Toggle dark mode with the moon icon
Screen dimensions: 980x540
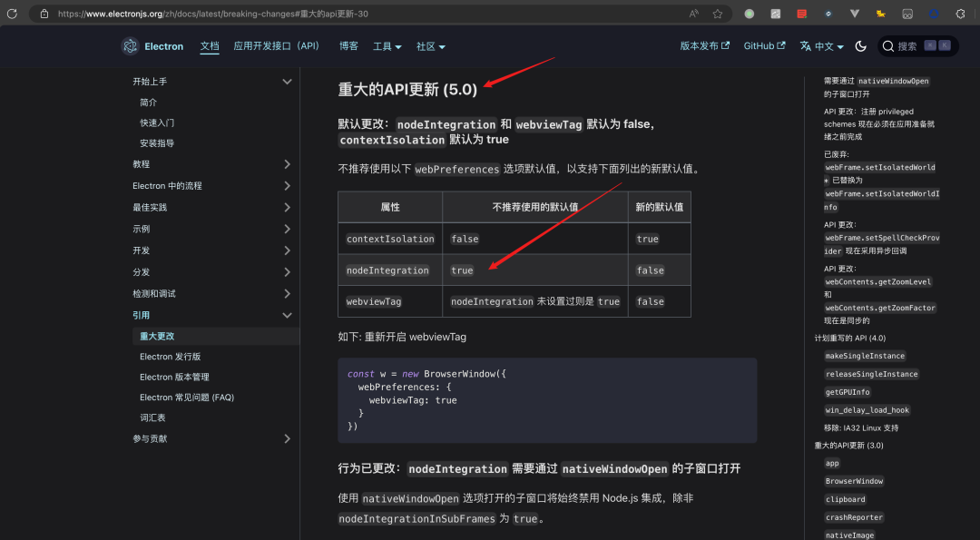click(x=860, y=46)
